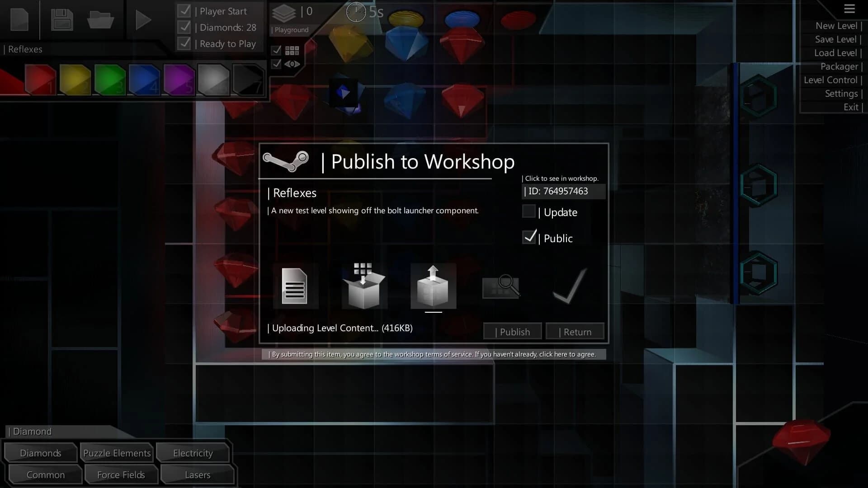
Task: Save the level using the floppy disk icon
Action: tap(61, 19)
